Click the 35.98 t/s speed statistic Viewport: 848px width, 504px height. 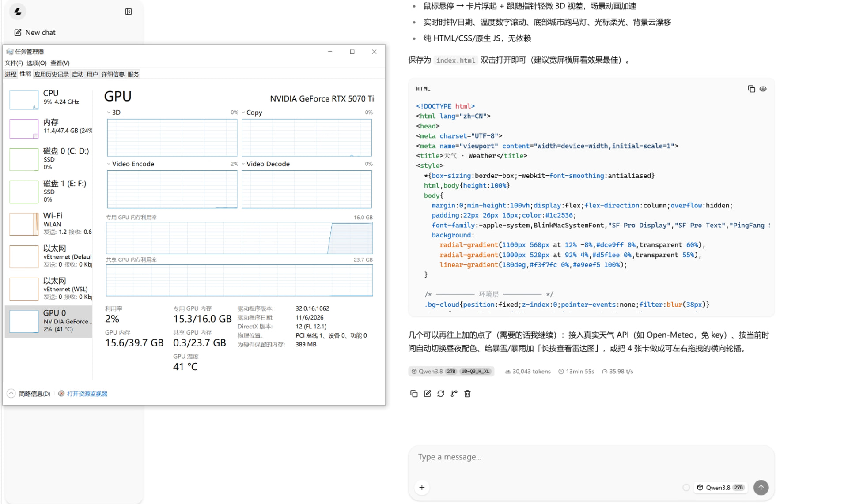coord(617,371)
